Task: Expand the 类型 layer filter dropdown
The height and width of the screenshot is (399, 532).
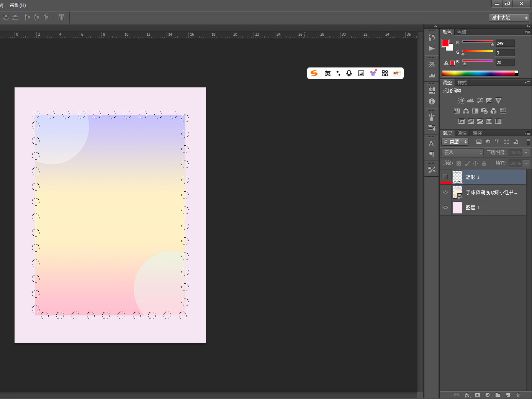Action: coord(455,142)
